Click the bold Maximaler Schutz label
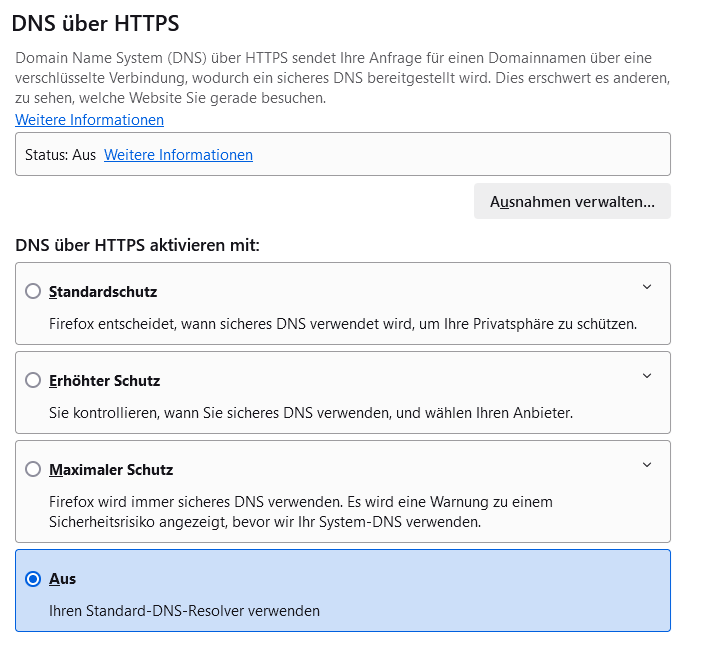The height and width of the screenshot is (651, 711). coord(111,470)
